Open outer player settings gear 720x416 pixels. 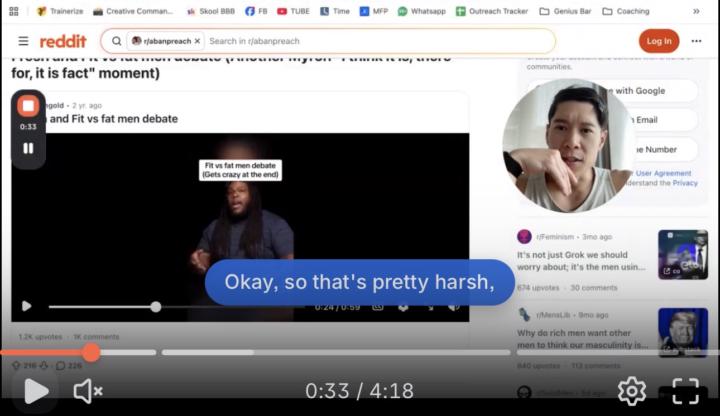pos(632,391)
